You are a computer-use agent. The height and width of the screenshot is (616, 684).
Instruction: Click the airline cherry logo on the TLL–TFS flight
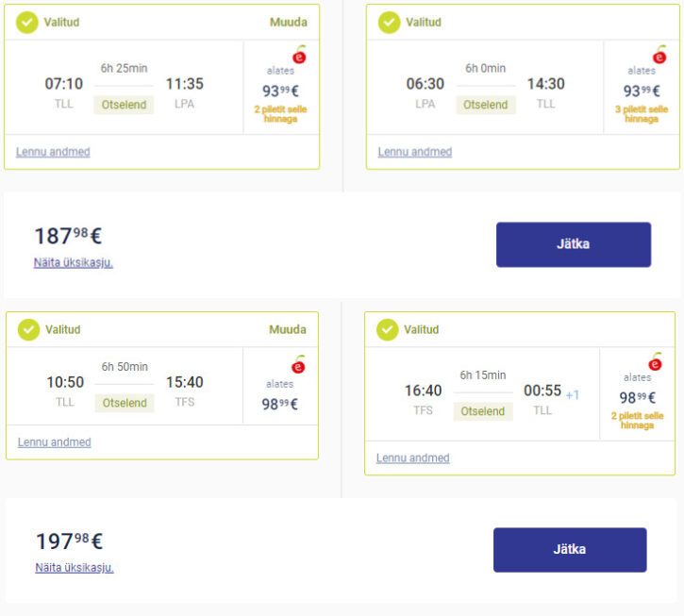pyautogui.click(x=298, y=364)
